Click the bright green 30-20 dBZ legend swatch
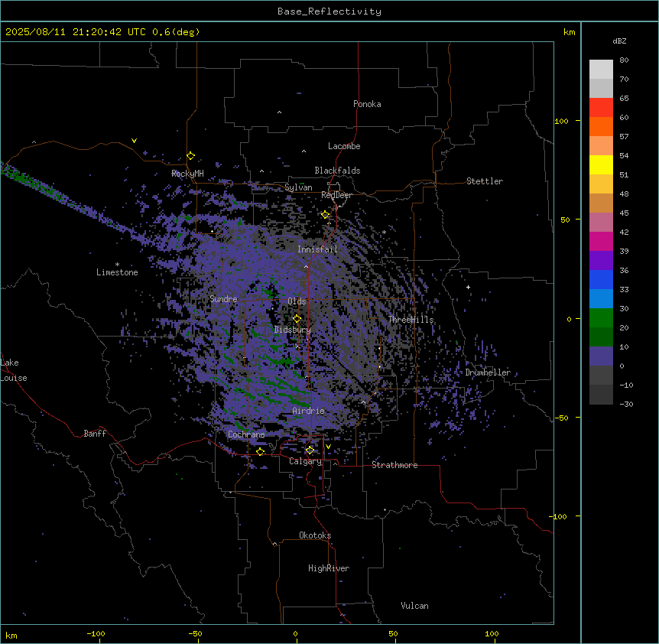659x644 pixels. (601, 318)
